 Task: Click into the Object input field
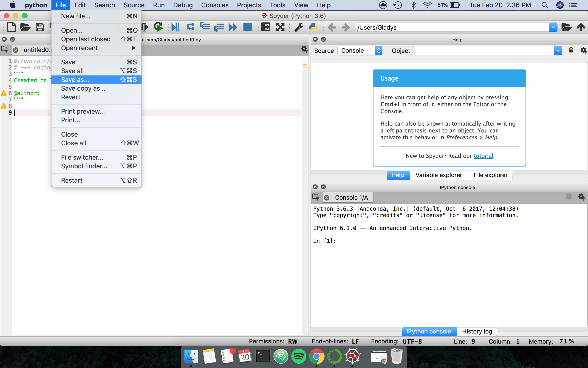(x=484, y=51)
